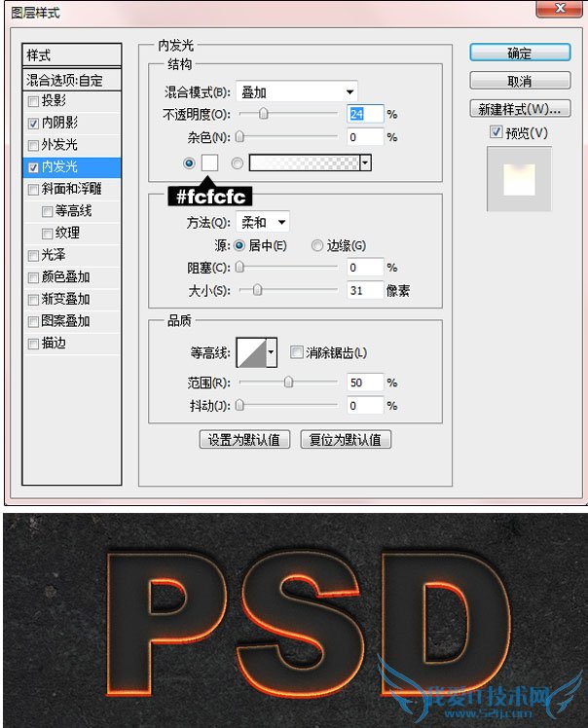Screen dimensions: 588x728
Task: Uncheck the 内阴影 (Inner Shadow) checkbox
Action: (x=33, y=124)
